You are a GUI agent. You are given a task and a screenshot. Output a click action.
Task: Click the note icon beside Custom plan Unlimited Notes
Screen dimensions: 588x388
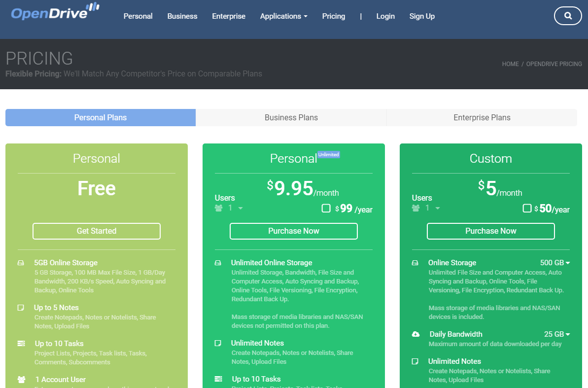pyautogui.click(x=415, y=361)
